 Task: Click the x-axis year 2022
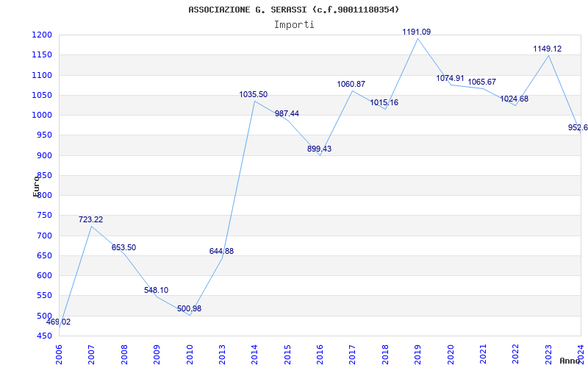tap(516, 355)
